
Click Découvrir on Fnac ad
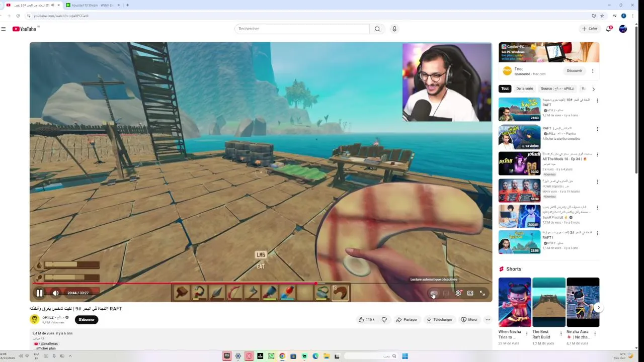pos(574,71)
